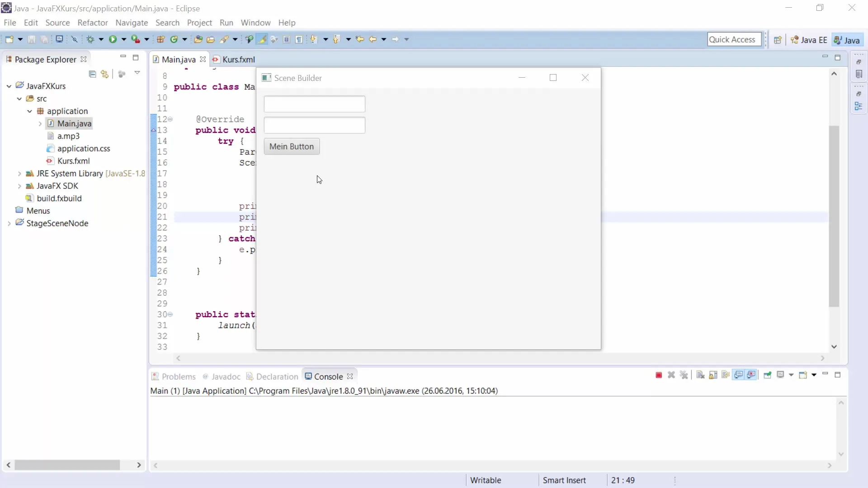Viewport: 868px width, 488px height.
Task: Click the Debug bug icon
Action: click(x=90, y=39)
